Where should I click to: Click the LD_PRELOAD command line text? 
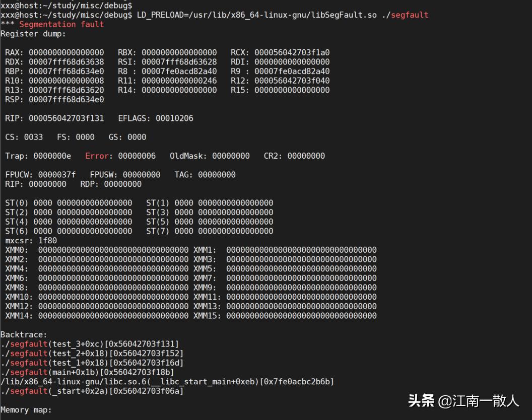pos(283,15)
